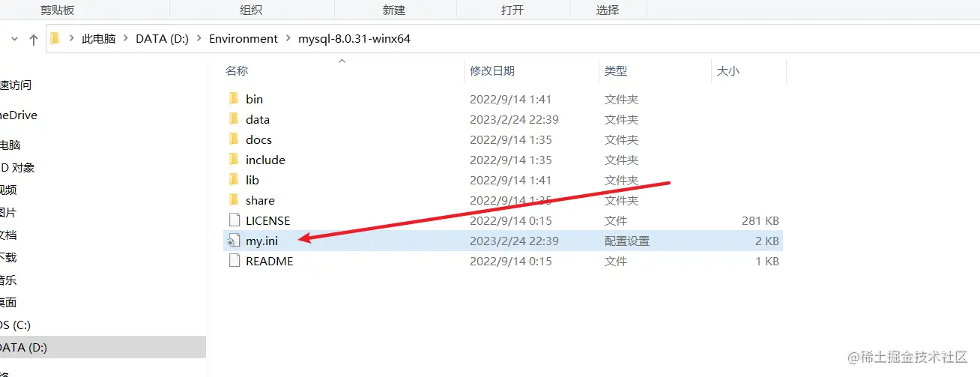Click the 1 KB size of README
Image resolution: width=980 pixels, height=377 pixels.
(x=766, y=261)
